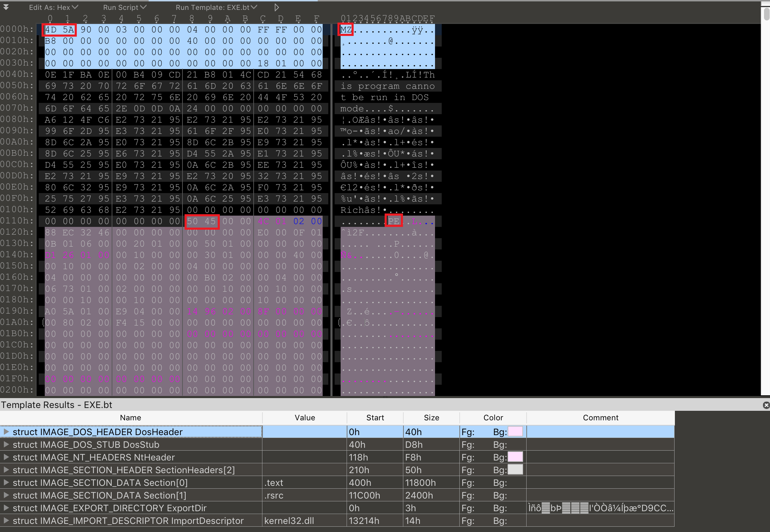Expand the IMAGE_IMPORT_DESCRIPTOR ImportDescriptor row
The width and height of the screenshot is (770, 532).
point(6,521)
